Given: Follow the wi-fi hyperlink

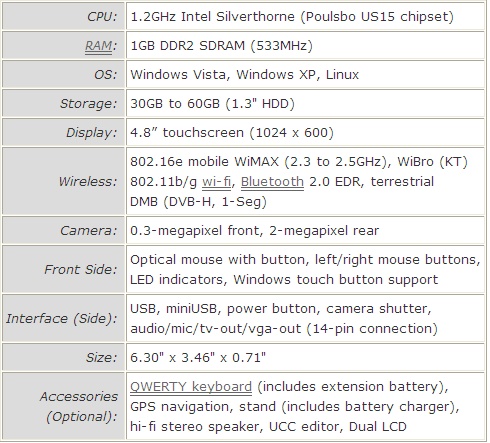Looking at the screenshot, I should (x=216, y=182).
